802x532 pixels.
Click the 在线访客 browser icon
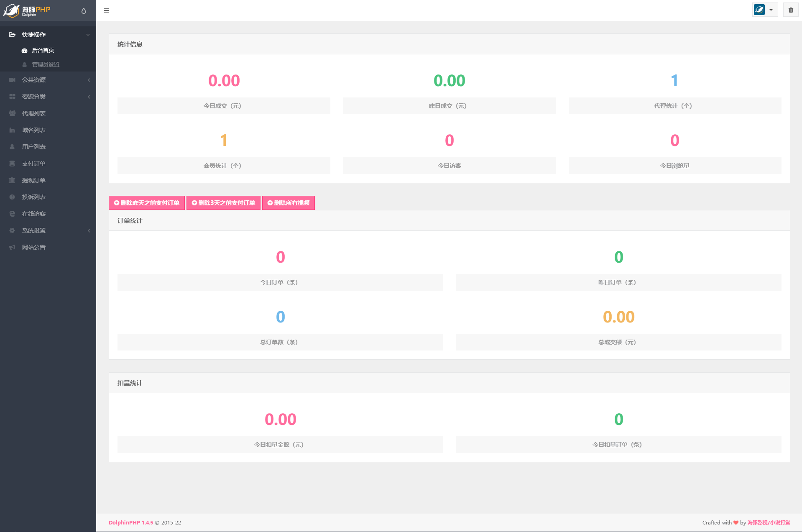12,214
